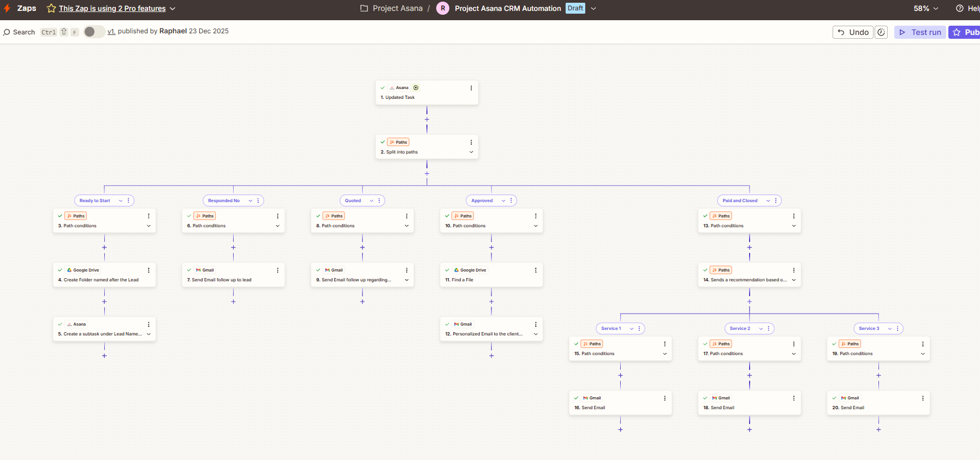The width and height of the screenshot is (980, 460).
Task: Click Gmail step 7 Send Email follow up
Action: click(x=233, y=275)
